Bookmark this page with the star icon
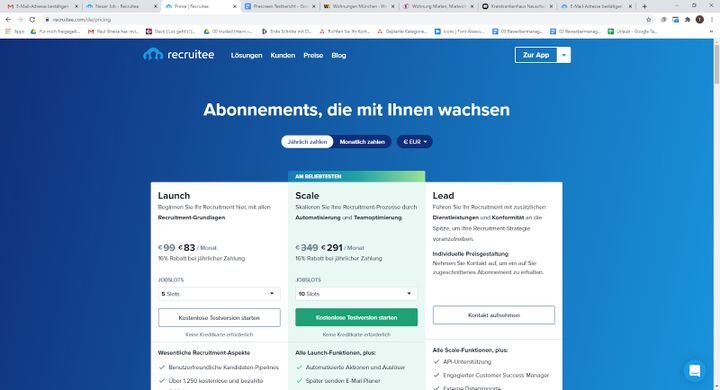This screenshot has height=390, width=720. point(649,19)
